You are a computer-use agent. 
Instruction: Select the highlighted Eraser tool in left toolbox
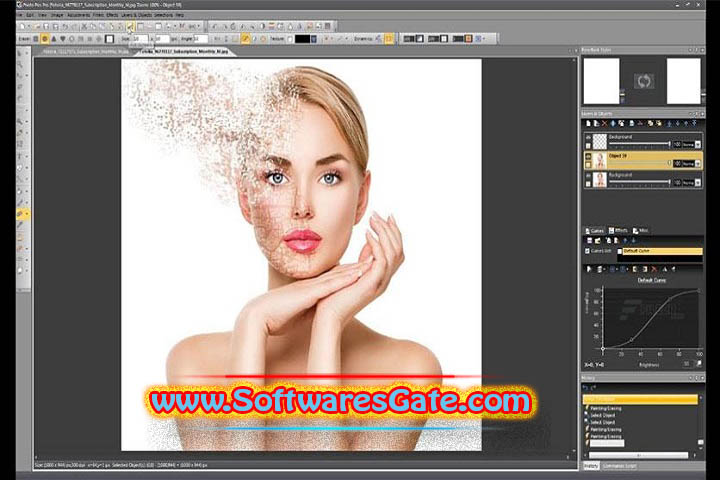point(21,214)
